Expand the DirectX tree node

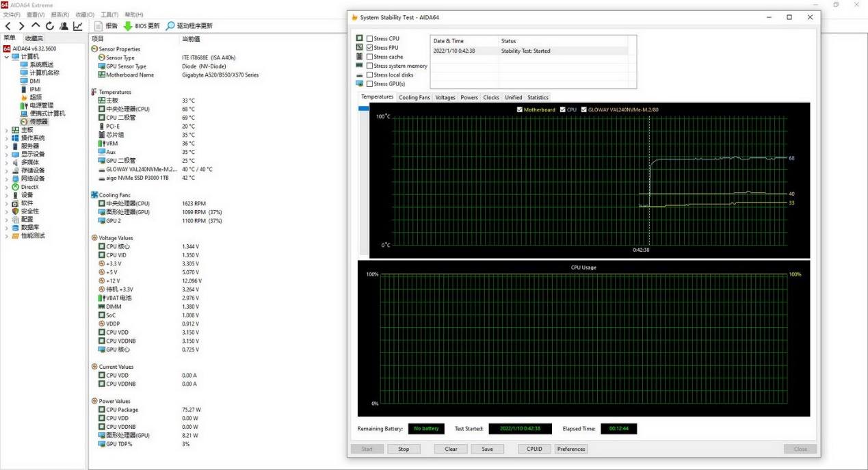[x=7, y=187]
